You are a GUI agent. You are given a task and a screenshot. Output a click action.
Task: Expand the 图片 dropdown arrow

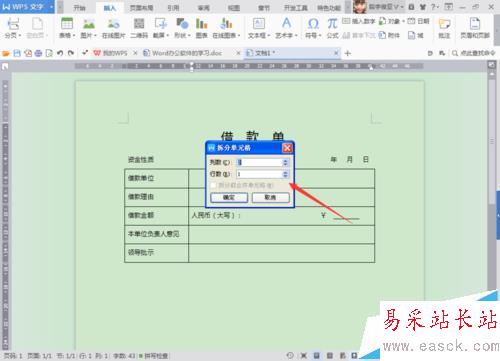coord(95,35)
